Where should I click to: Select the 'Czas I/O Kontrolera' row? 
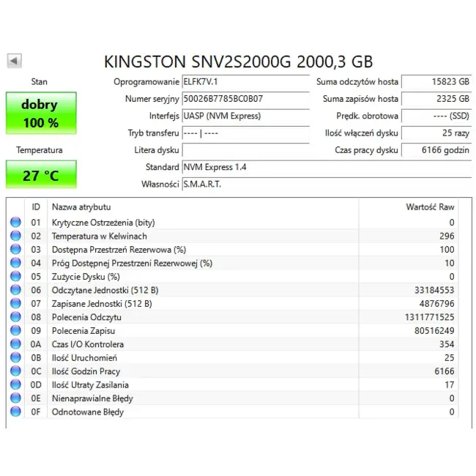pyautogui.click(x=233, y=344)
